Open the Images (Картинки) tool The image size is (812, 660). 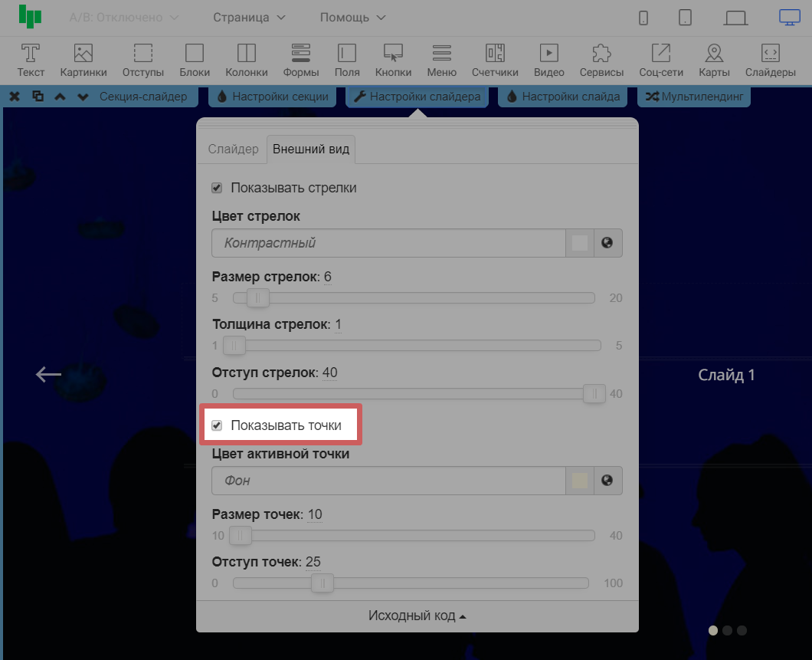[83, 61]
